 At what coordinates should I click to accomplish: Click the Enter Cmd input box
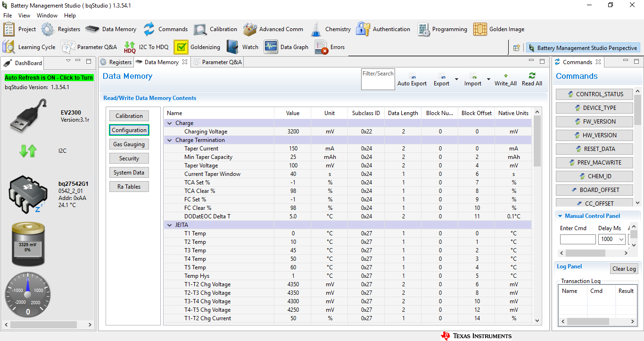[578, 240]
